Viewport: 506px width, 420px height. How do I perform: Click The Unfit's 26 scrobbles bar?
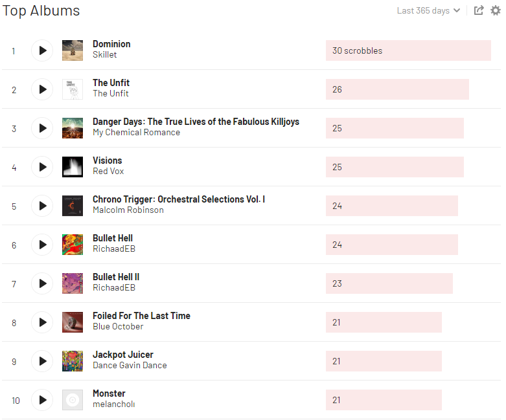(397, 89)
